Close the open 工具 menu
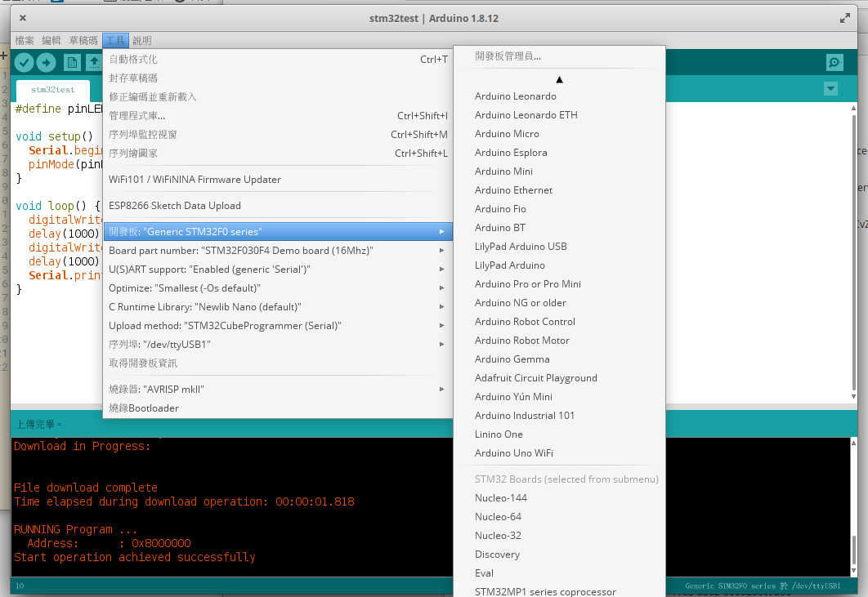This screenshot has width=868, height=597. coord(115,40)
